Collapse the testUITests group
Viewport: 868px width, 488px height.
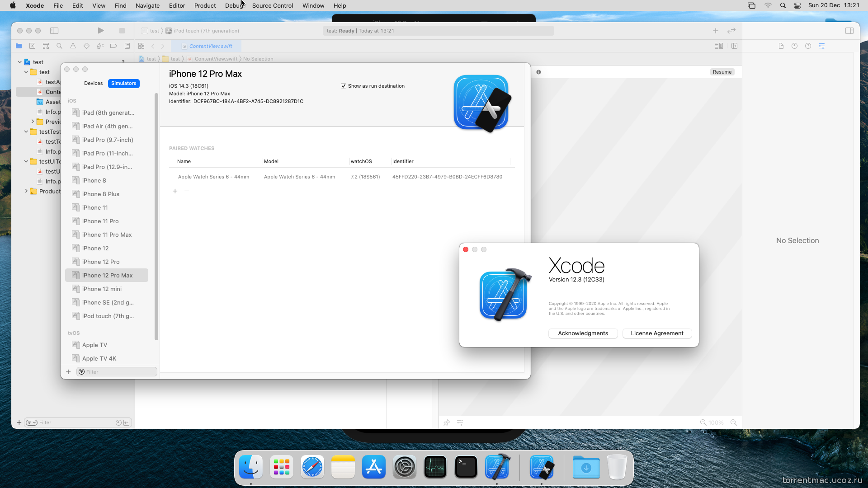point(26,161)
